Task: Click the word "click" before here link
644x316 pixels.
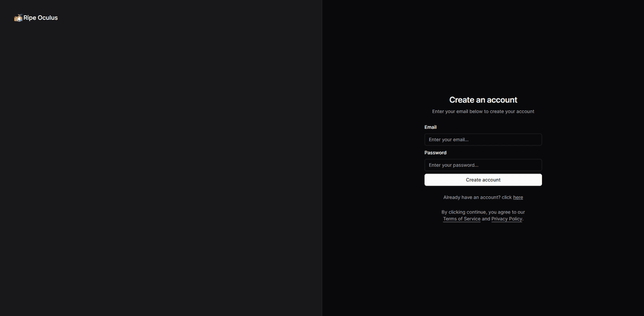Action: tap(507, 197)
